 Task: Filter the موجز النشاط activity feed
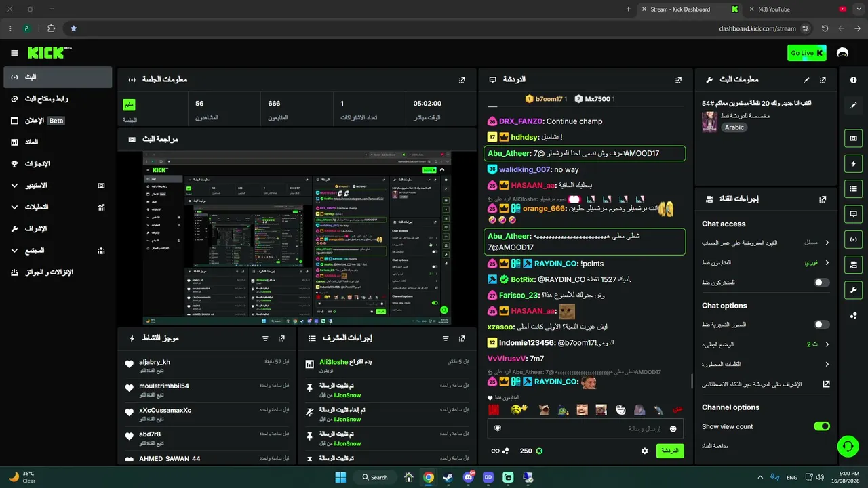(x=265, y=338)
